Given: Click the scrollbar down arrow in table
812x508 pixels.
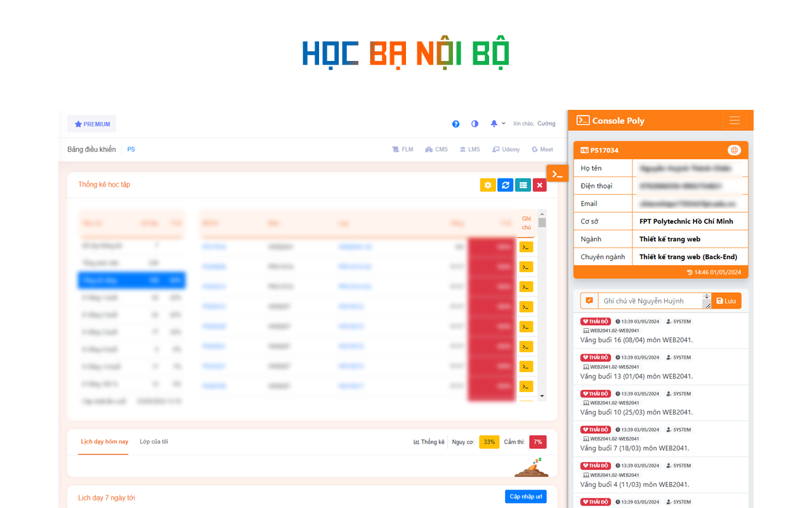Looking at the screenshot, I should click(542, 396).
